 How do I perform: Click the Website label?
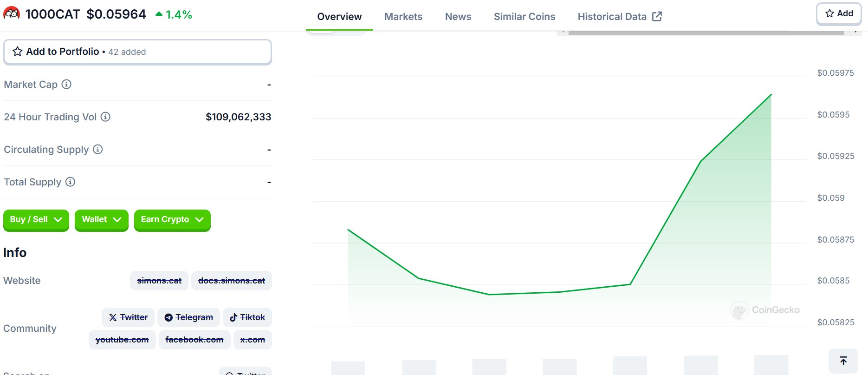(22, 281)
